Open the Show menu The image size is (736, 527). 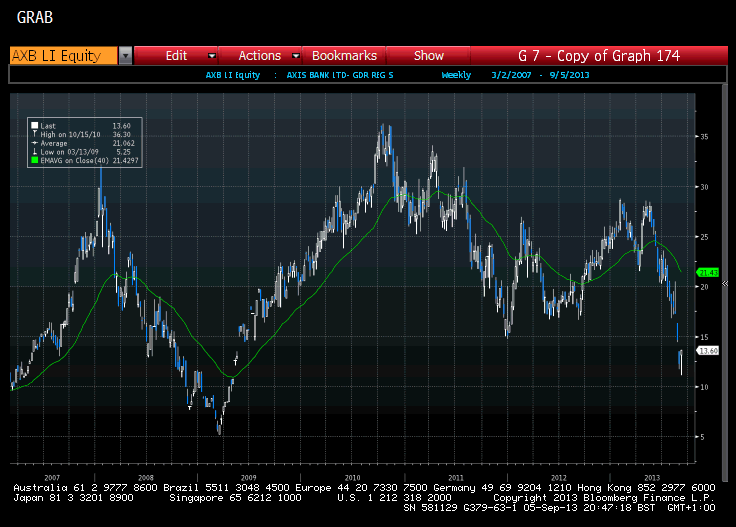[429, 56]
